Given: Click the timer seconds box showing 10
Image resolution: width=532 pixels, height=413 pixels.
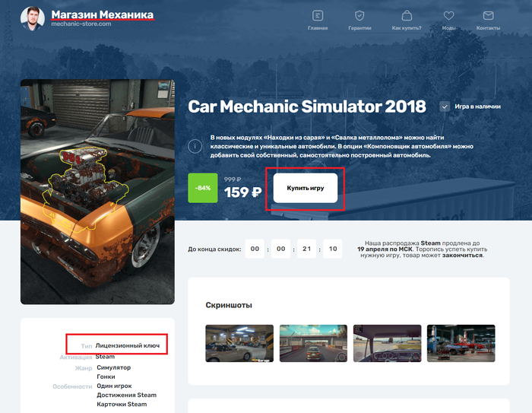Looking at the screenshot, I should click(333, 249).
